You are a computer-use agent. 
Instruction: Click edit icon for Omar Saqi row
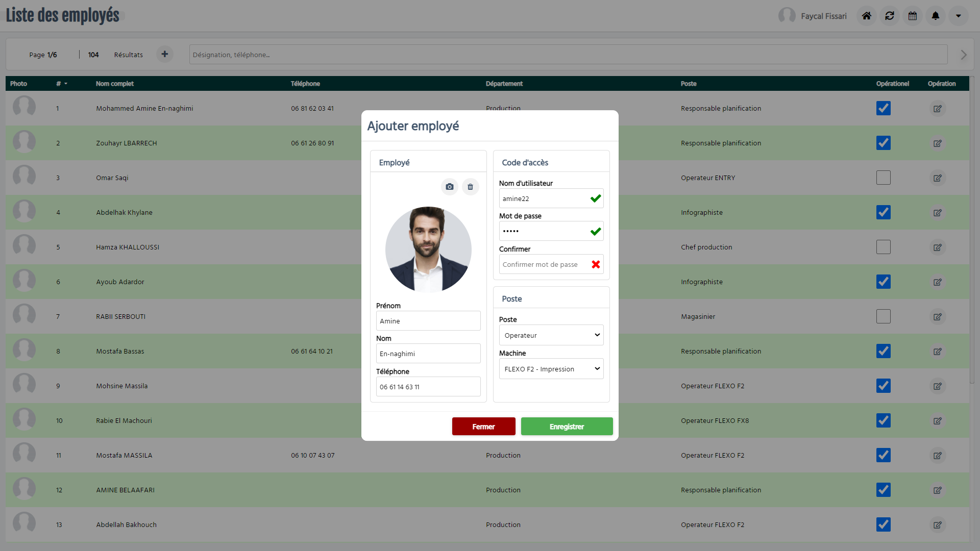click(938, 178)
